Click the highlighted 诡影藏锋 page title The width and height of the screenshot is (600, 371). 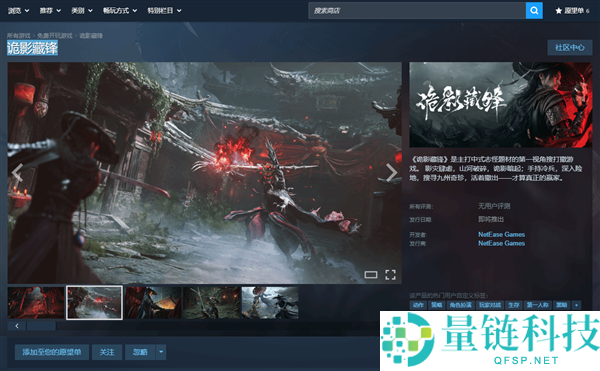click(33, 48)
